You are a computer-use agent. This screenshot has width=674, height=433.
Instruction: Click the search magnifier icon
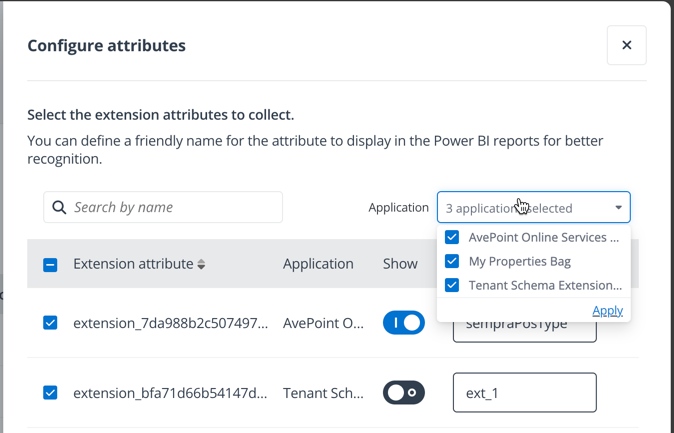[x=60, y=207]
